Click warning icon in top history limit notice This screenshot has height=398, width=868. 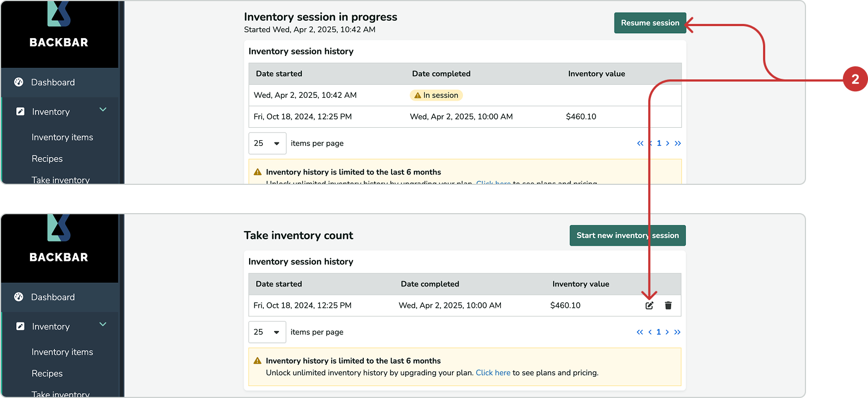pyautogui.click(x=258, y=172)
